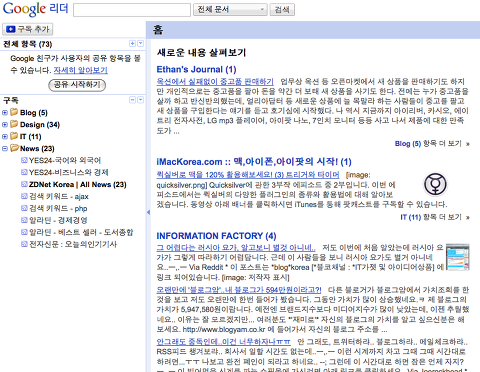Open ZDNet Korea | All News feed
480x372 pixels.
click(x=77, y=184)
